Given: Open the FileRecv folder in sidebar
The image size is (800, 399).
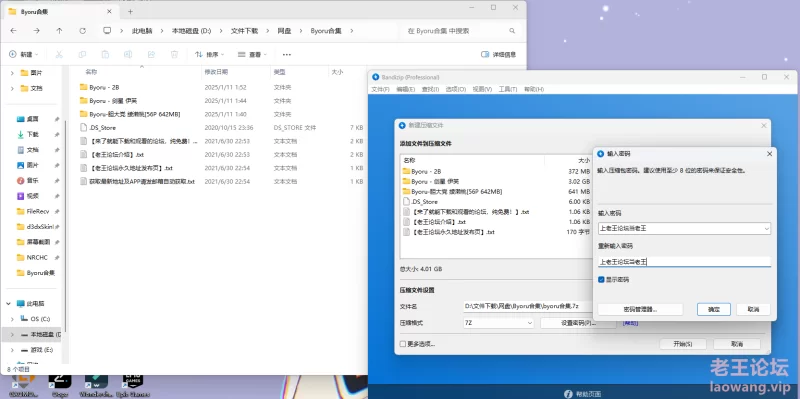Looking at the screenshot, I should (x=37, y=211).
